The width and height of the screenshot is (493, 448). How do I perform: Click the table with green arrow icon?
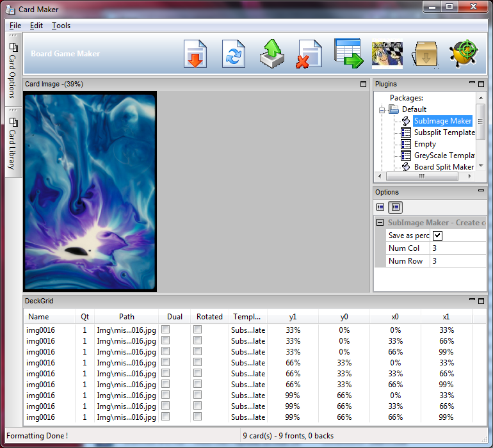click(348, 54)
